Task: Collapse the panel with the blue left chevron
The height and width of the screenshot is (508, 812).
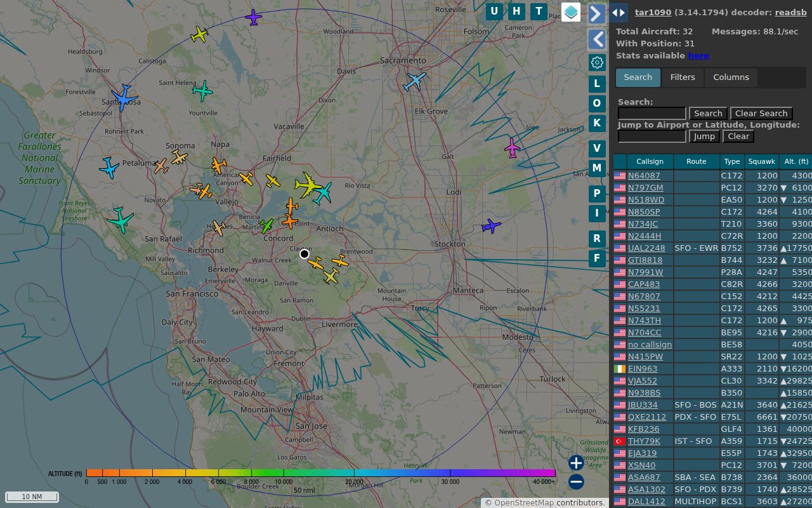Action: 596,39
